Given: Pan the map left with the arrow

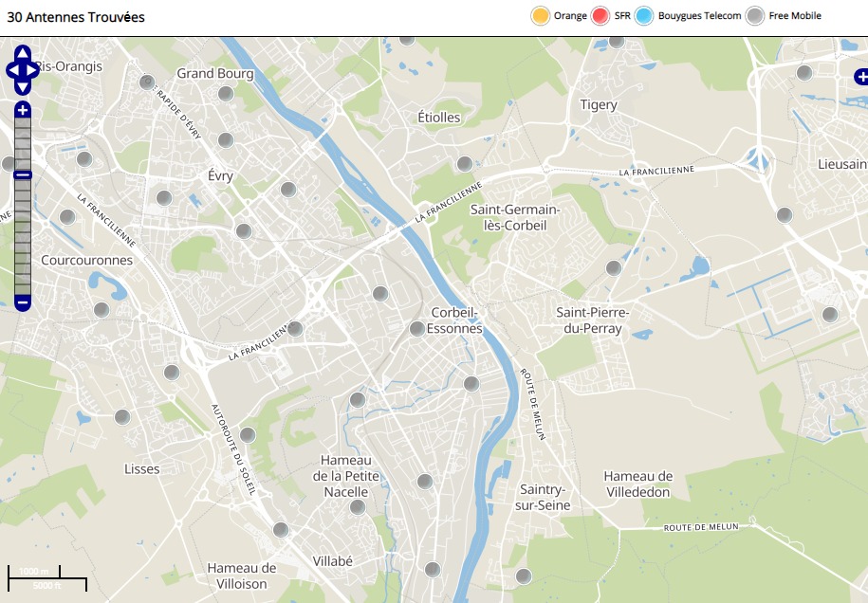Looking at the screenshot, I should click(12, 69).
